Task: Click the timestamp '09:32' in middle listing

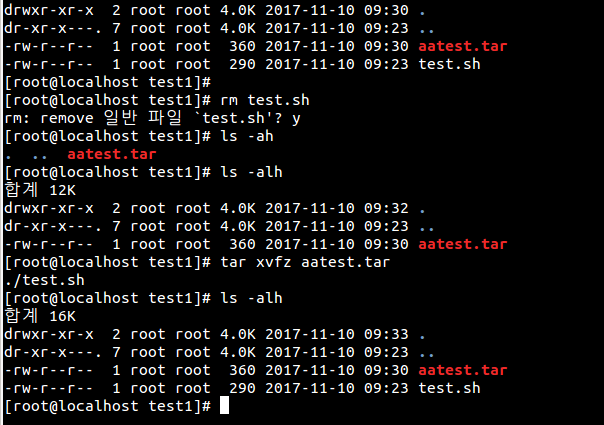Action: 386,208
